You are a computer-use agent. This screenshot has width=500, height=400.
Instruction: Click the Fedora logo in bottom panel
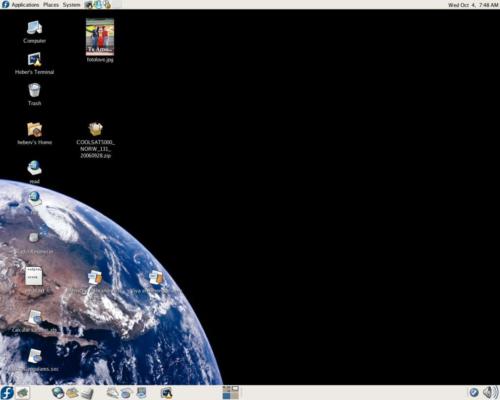pyautogui.click(x=7, y=393)
